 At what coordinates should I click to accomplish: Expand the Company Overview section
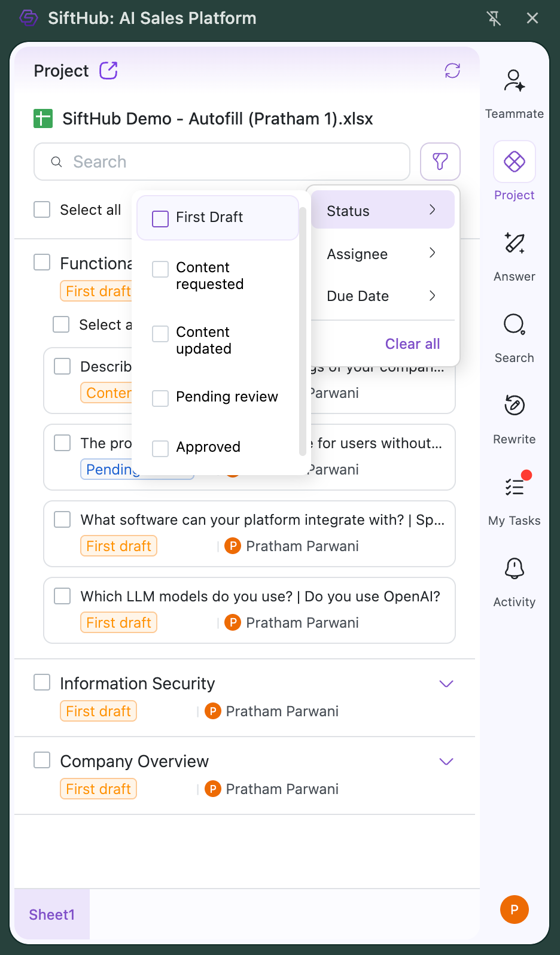[446, 762]
